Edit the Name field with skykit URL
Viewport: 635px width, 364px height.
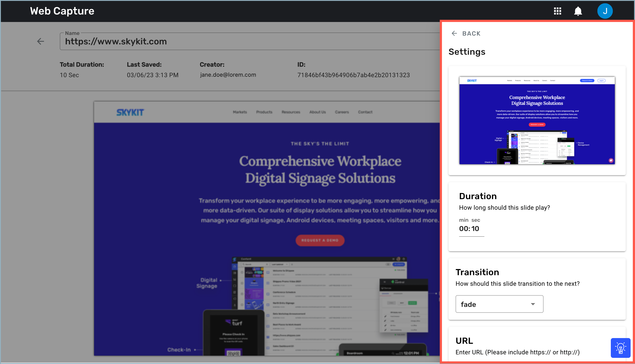[250, 41]
